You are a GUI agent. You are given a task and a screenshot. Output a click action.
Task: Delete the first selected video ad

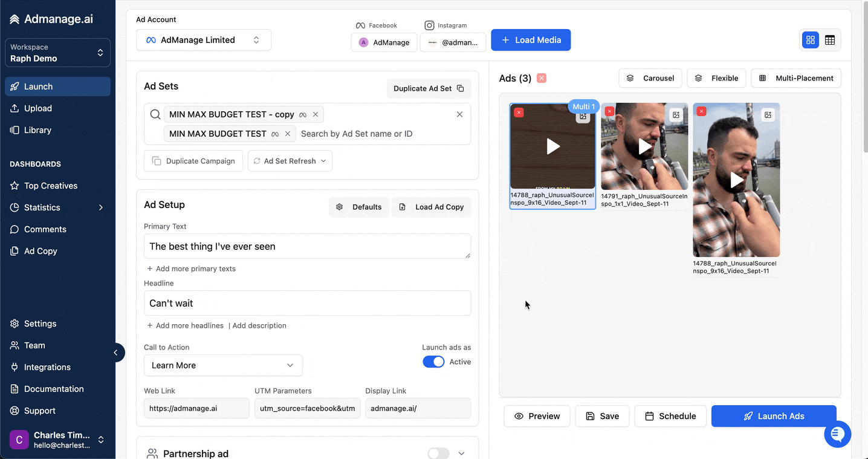pos(519,112)
